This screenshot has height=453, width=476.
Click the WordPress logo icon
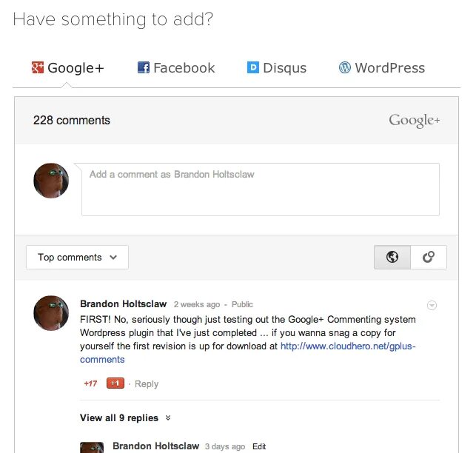pyautogui.click(x=344, y=68)
